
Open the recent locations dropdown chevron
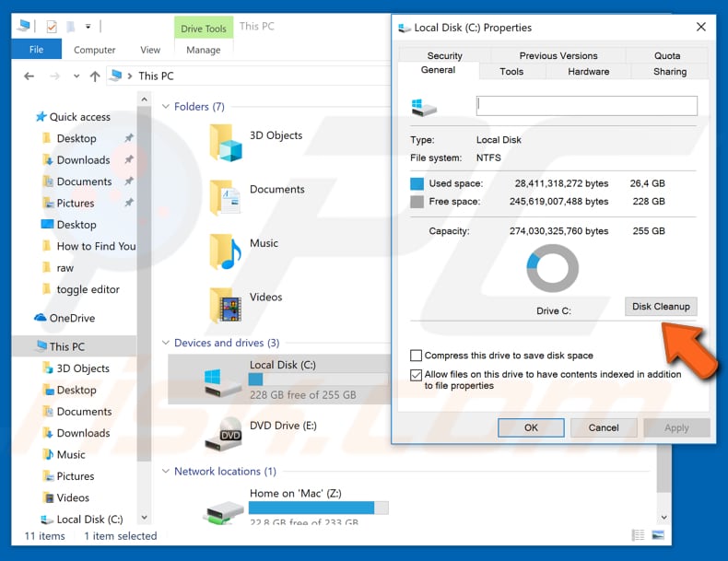coord(76,76)
